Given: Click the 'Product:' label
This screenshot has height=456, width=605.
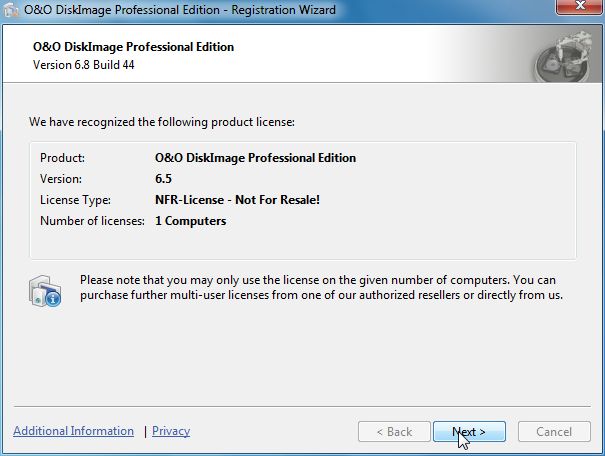Looking at the screenshot, I should pyautogui.click(x=63, y=158).
